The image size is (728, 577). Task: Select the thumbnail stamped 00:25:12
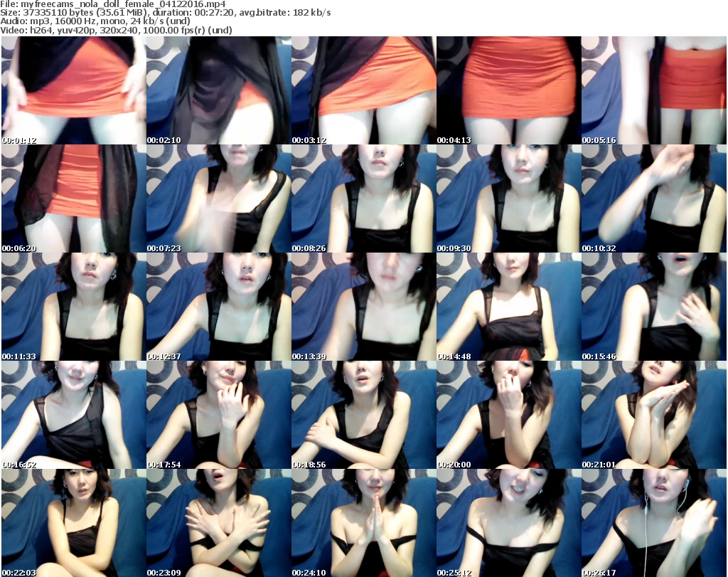pos(508,523)
